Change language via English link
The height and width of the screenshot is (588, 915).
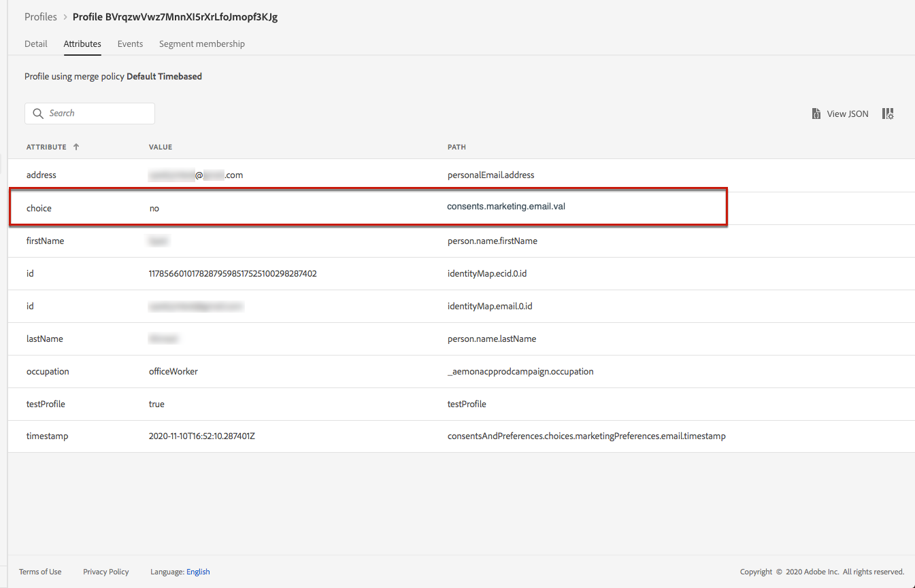(x=198, y=572)
